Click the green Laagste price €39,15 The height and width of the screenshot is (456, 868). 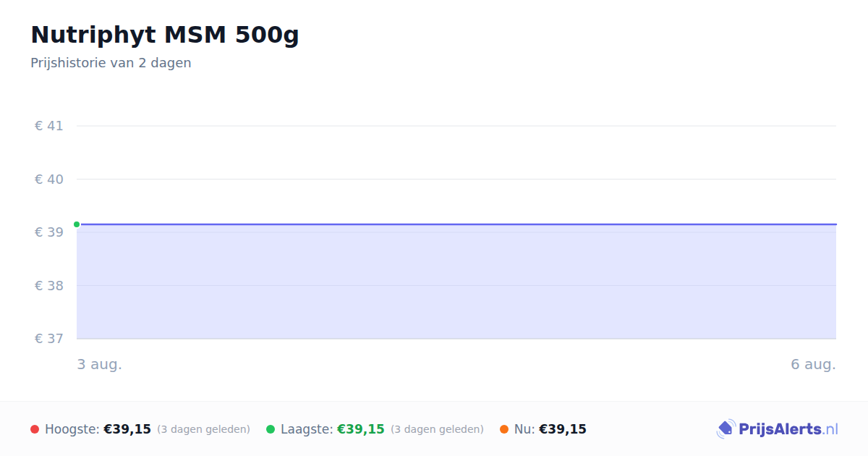[361, 429]
